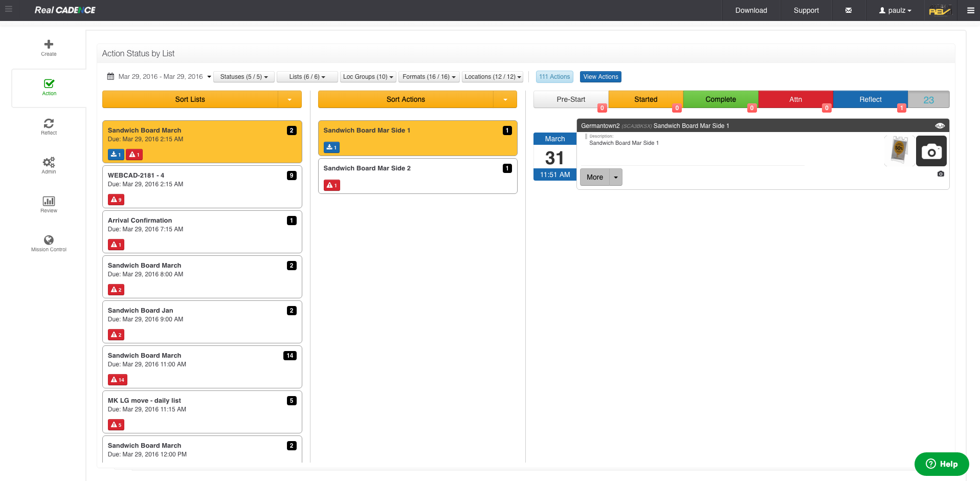
Task: Click the sandwich board image thumbnail
Action: [899, 151]
